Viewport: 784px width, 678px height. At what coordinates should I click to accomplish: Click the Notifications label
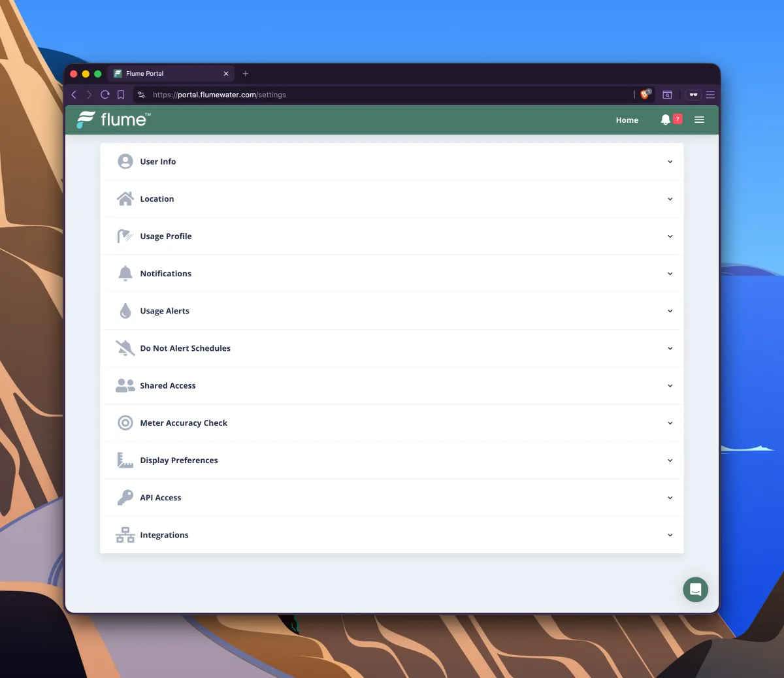click(x=165, y=274)
